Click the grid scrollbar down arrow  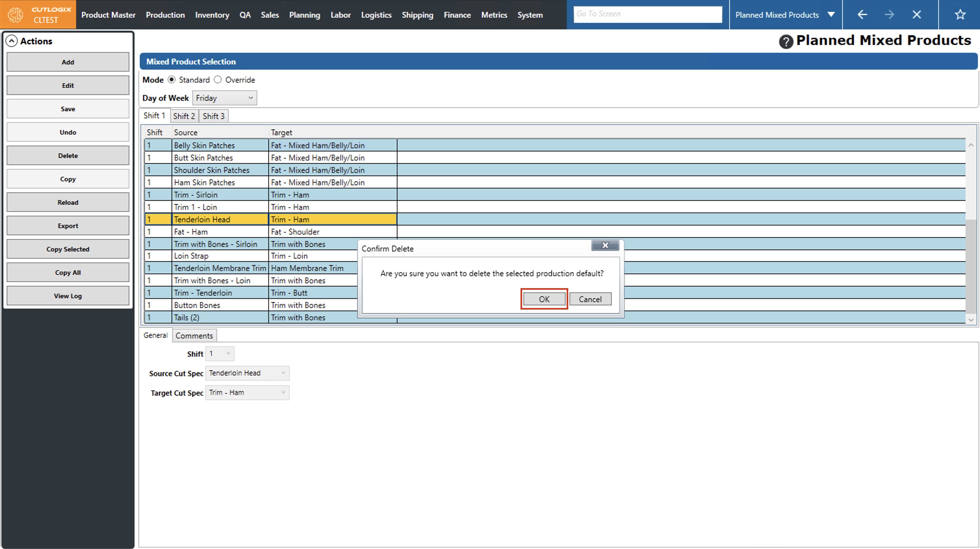(x=971, y=320)
